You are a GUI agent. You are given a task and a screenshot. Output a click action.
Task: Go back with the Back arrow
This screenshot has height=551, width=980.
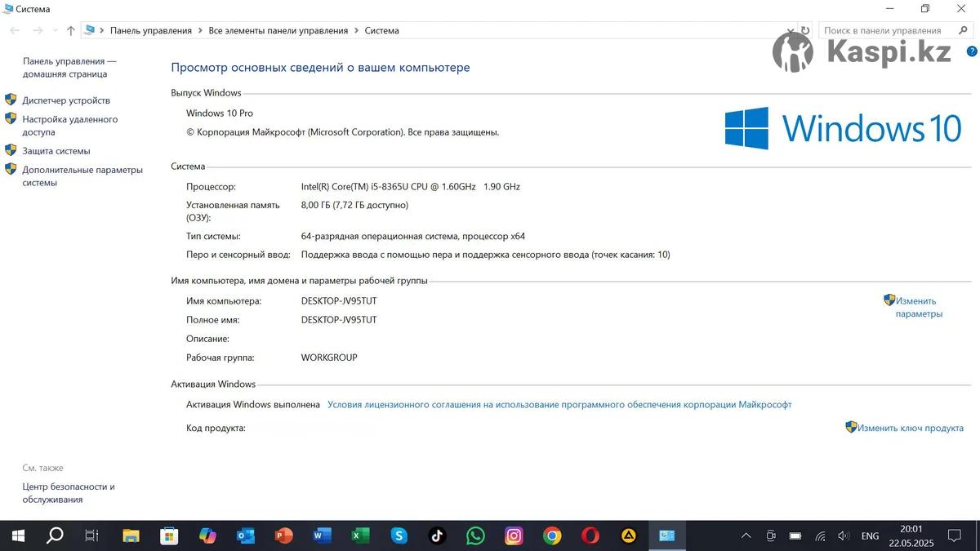point(15,30)
